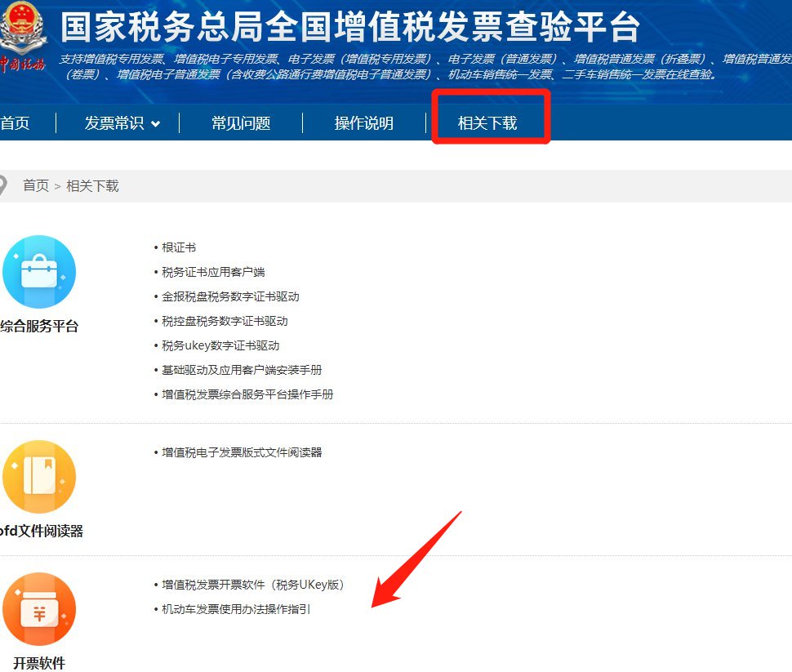
Task: Click 首页 breadcrumb link
Action: (36, 185)
